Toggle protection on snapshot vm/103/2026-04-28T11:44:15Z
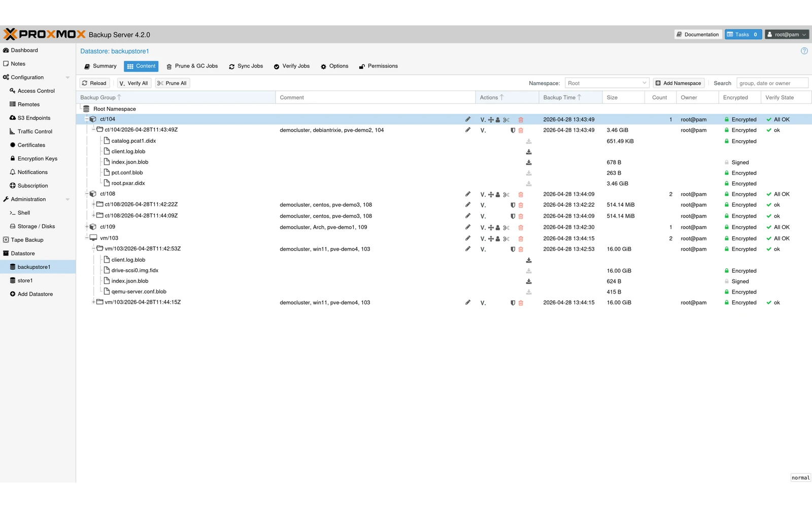Screen dimensions: 812x508 click(x=513, y=303)
